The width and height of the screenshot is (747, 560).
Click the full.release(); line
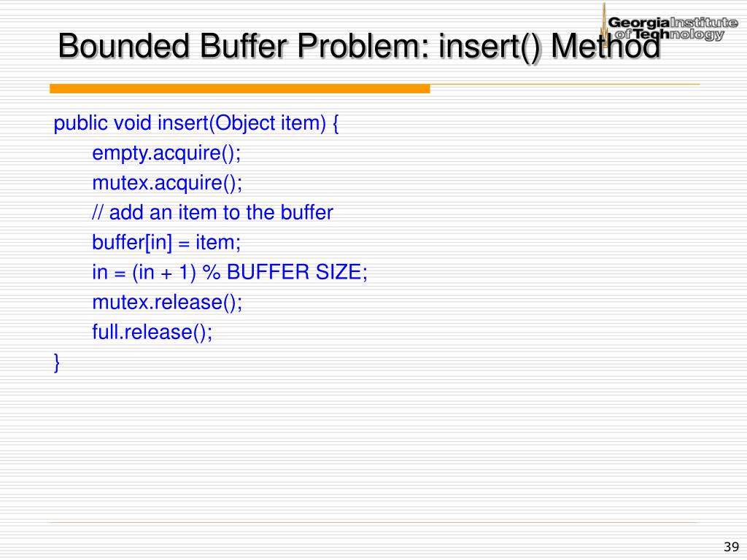coord(152,332)
